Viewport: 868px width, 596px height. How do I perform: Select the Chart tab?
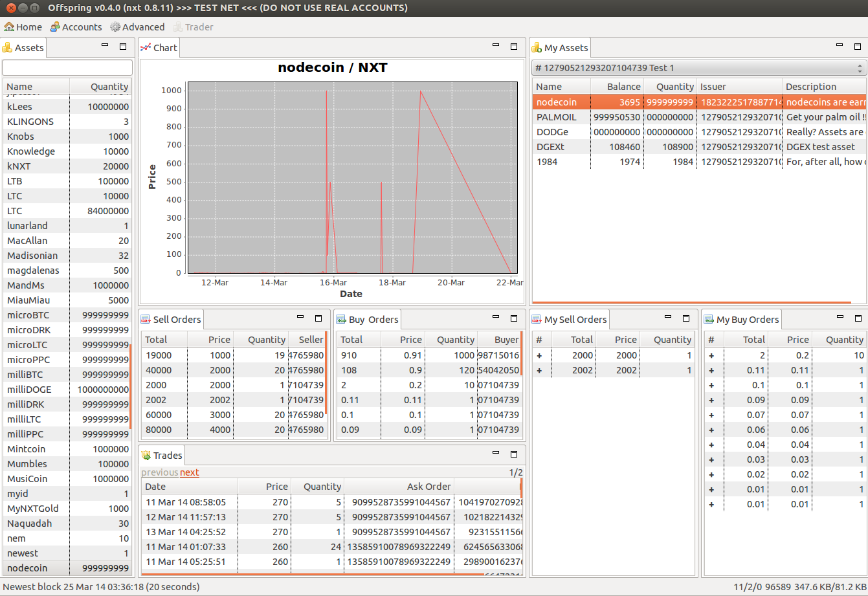[159, 48]
